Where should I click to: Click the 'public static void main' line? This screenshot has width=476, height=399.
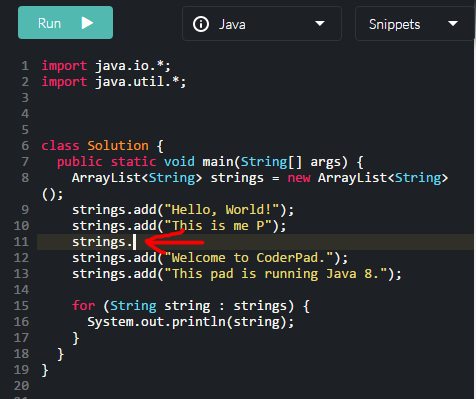(210, 162)
